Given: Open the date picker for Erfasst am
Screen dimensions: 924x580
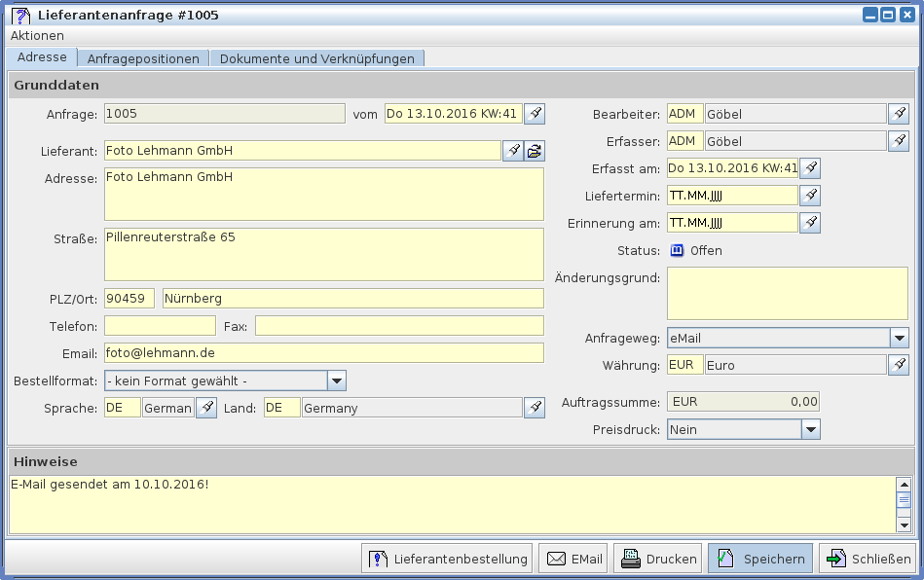Looking at the screenshot, I should (x=809, y=168).
